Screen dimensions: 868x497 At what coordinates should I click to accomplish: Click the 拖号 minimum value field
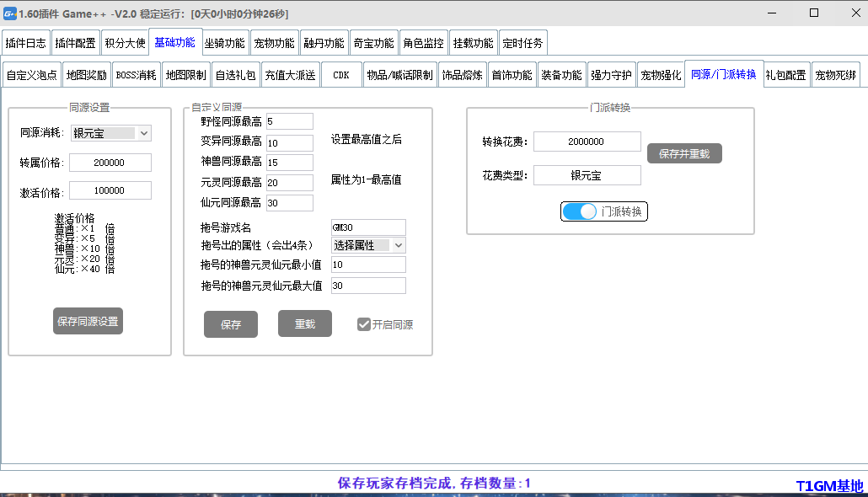[x=368, y=265]
